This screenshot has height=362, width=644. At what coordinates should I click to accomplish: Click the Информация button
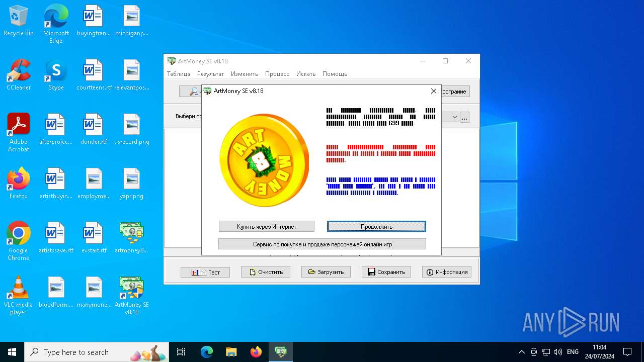pos(447,272)
